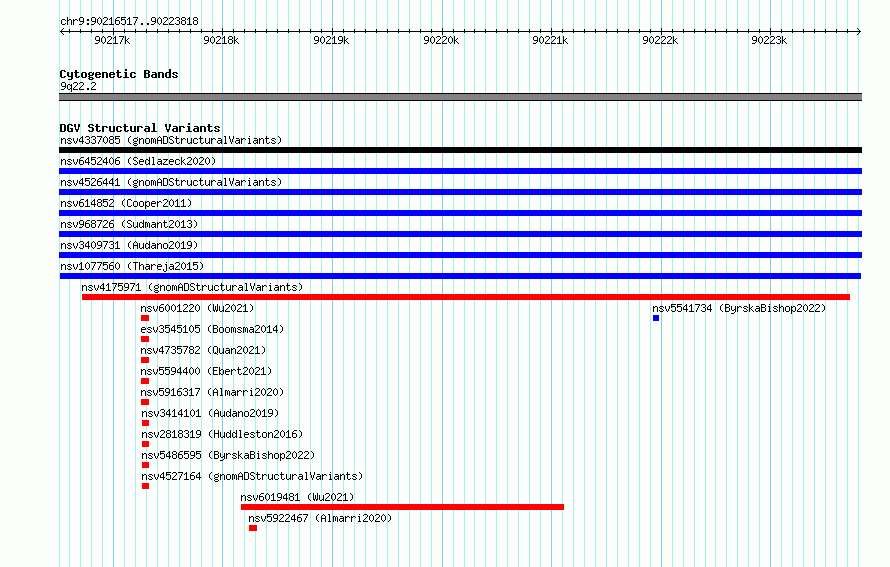This screenshot has width=890, height=567.
Task: Click the red marker under nsv5922467
Action: (x=253, y=528)
